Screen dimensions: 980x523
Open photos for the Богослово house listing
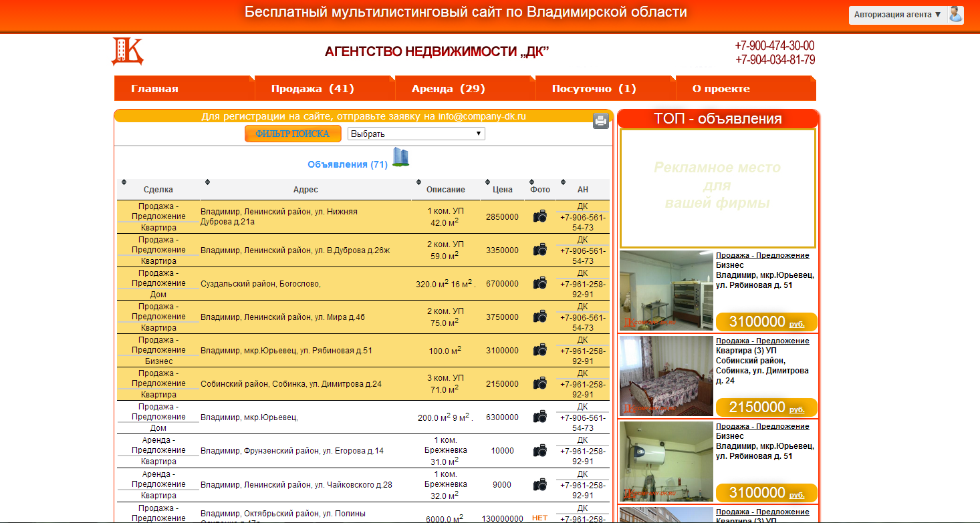click(x=540, y=283)
